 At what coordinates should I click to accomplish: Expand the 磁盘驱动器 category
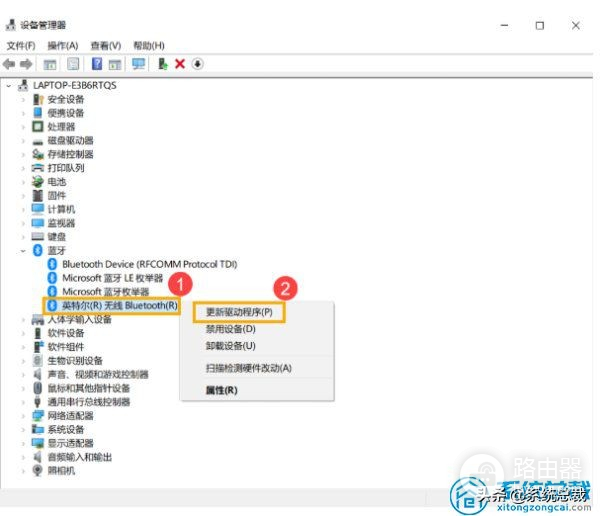(x=23, y=141)
